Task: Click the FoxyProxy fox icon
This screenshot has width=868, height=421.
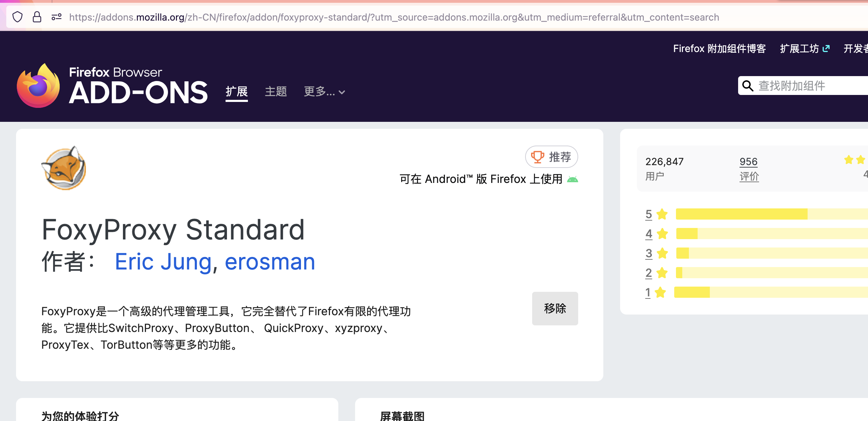Action: (64, 168)
